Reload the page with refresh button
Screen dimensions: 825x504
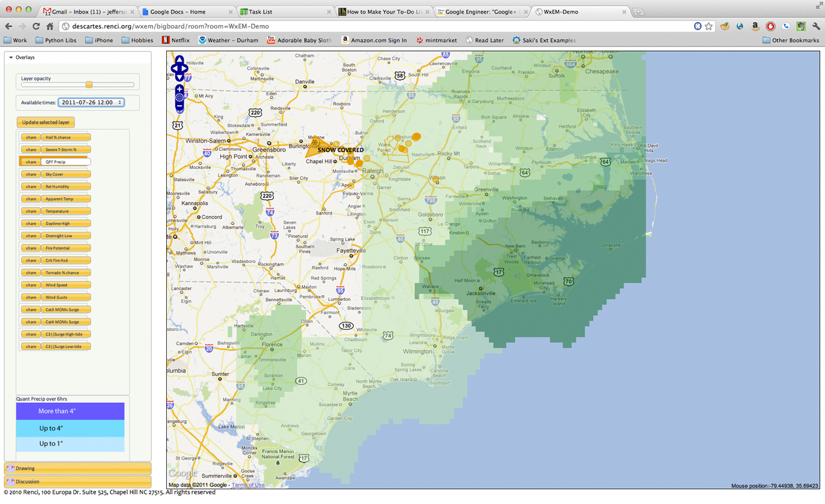[36, 26]
